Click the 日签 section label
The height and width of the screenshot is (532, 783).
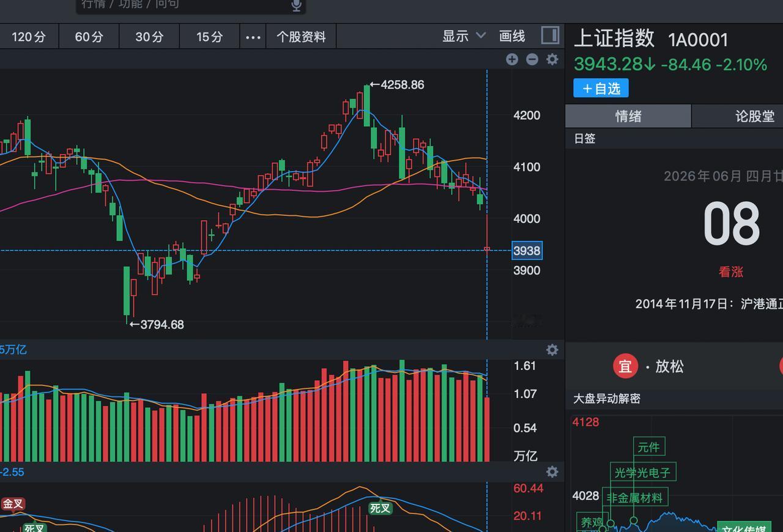click(585, 138)
